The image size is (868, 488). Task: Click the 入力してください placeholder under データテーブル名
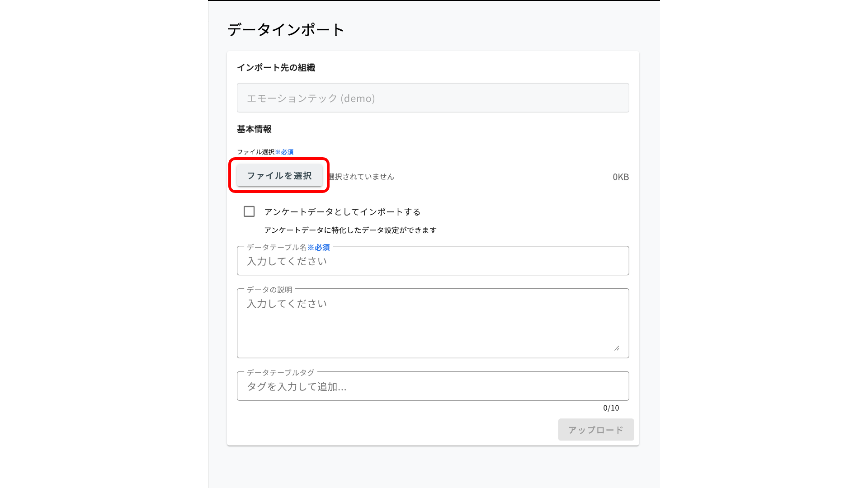click(286, 261)
